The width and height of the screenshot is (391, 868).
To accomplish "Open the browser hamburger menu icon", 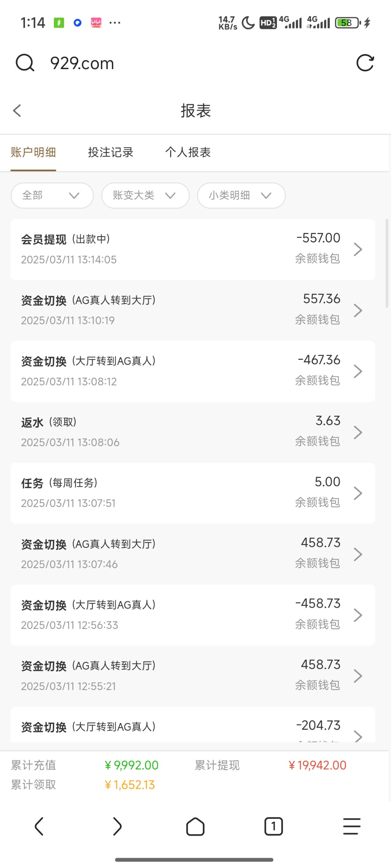I will [x=352, y=826].
